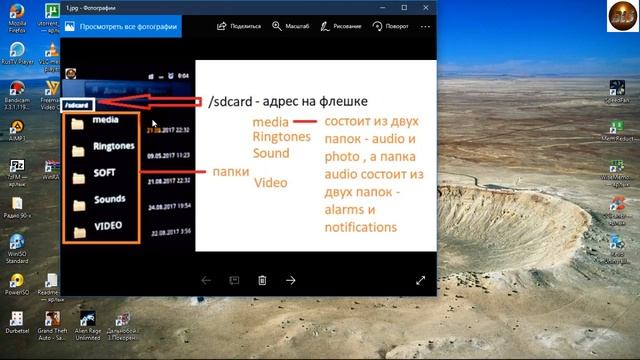Launch VLC media player desktop shortcut
This screenshot has height=360, width=640.
(x=51, y=57)
